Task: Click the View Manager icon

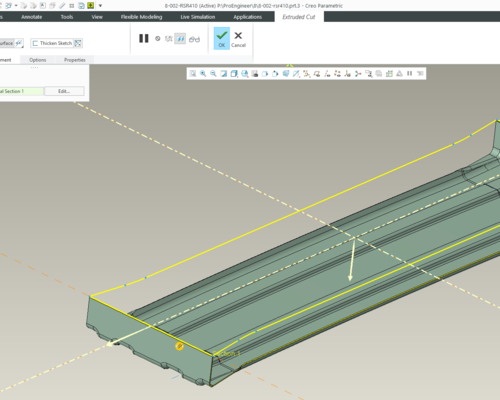Action: (255, 74)
